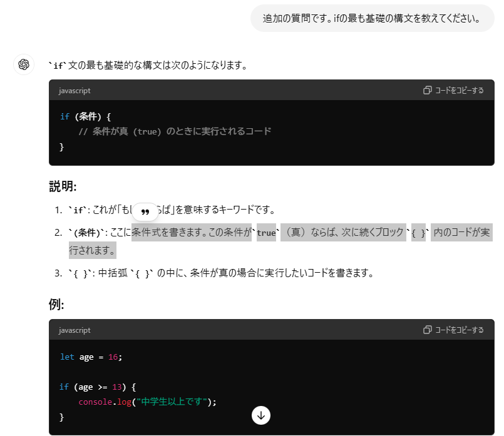Image resolution: width=504 pixels, height=436 pixels.
Task: Click the line "let age = 16;"
Action: point(91,357)
